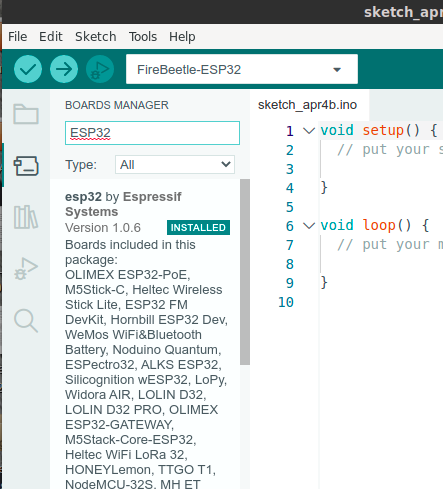Open the Tools menu
The image size is (443, 489).
coord(143,36)
